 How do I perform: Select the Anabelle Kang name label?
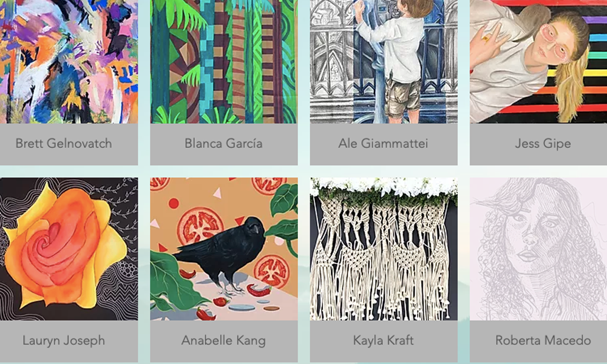click(223, 340)
